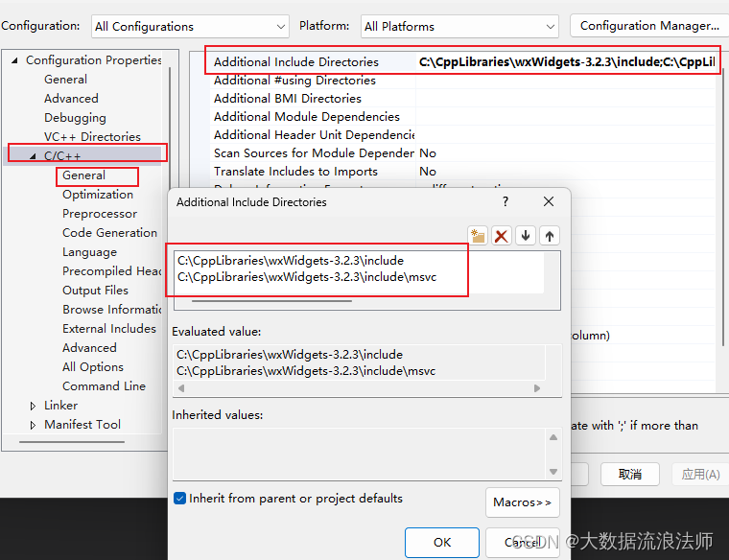The height and width of the screenshot is (560, 729).
Task: Select the Preprocessor tree item
Action: pos(100,214)
